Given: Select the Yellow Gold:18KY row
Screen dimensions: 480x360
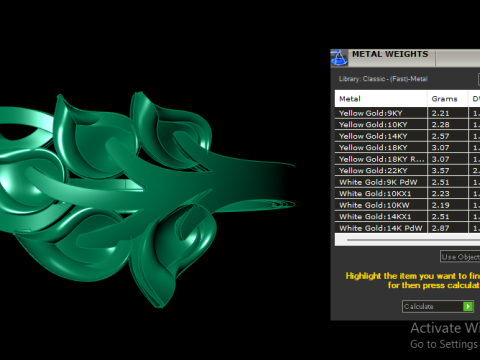Looking at the screenshot, I should 407,148.
